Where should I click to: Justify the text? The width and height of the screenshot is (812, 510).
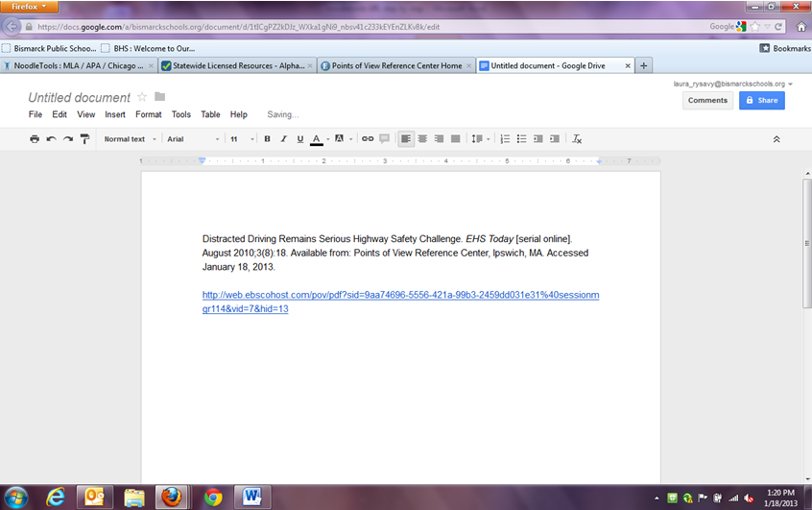[x=456, y=139]
